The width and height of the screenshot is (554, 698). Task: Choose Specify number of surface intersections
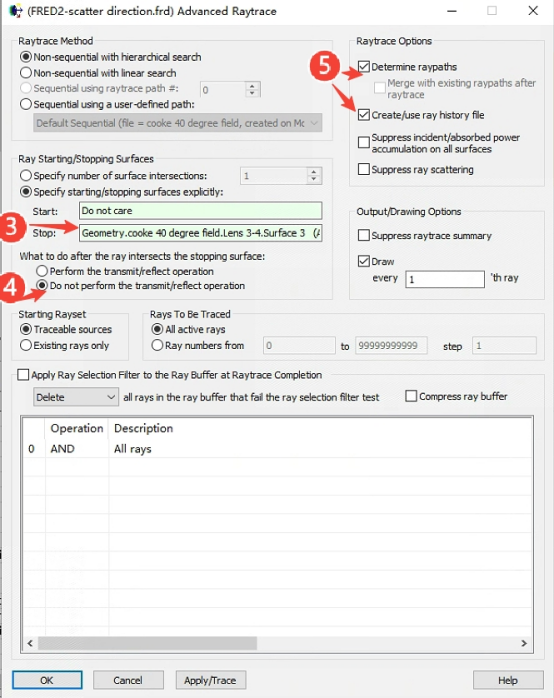26,175
